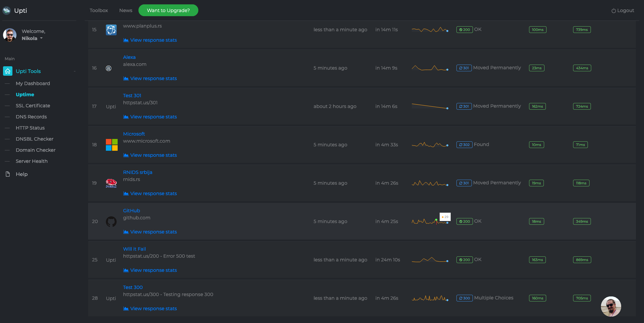Open Domain Checker tool
This screenshot has height=323, width=644.
[36, 150]
